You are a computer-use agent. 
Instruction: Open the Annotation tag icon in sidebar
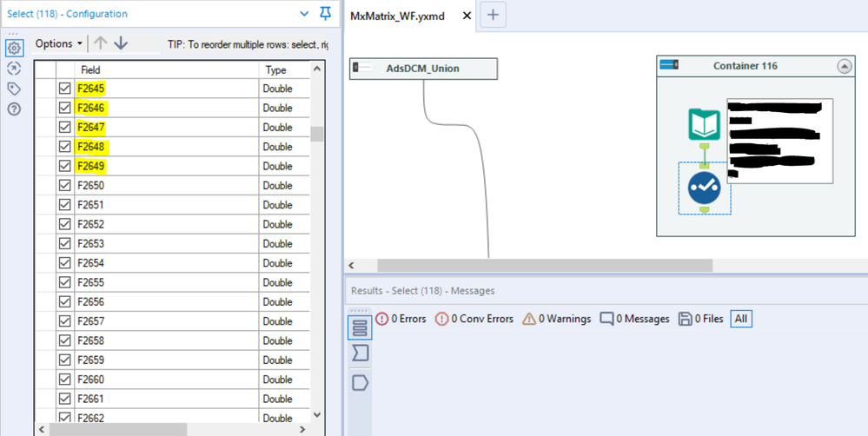(x=14, y=89)
